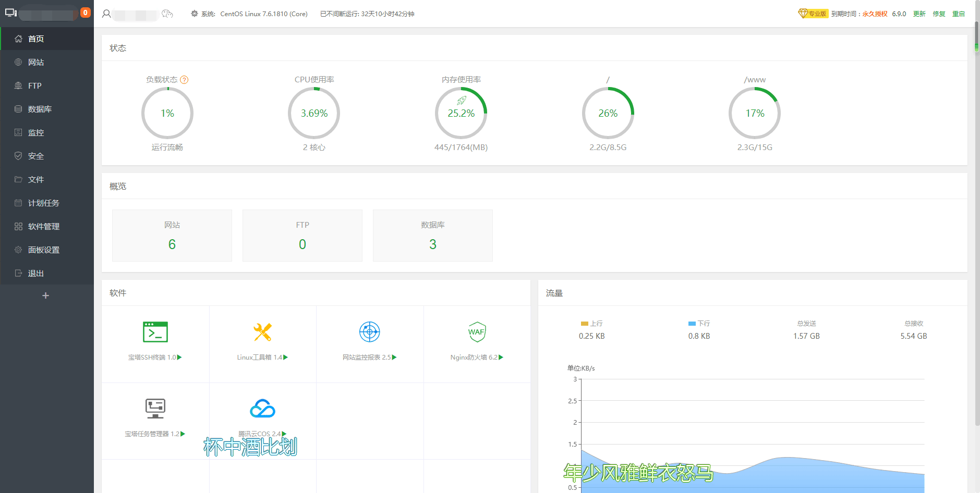
Task: Click the CPU使用率 3.69% gauge
Action: point(314,113)
